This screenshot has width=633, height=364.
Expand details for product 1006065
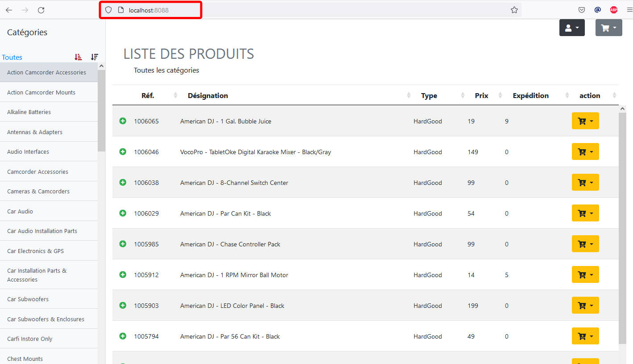[x=123, y=121]
